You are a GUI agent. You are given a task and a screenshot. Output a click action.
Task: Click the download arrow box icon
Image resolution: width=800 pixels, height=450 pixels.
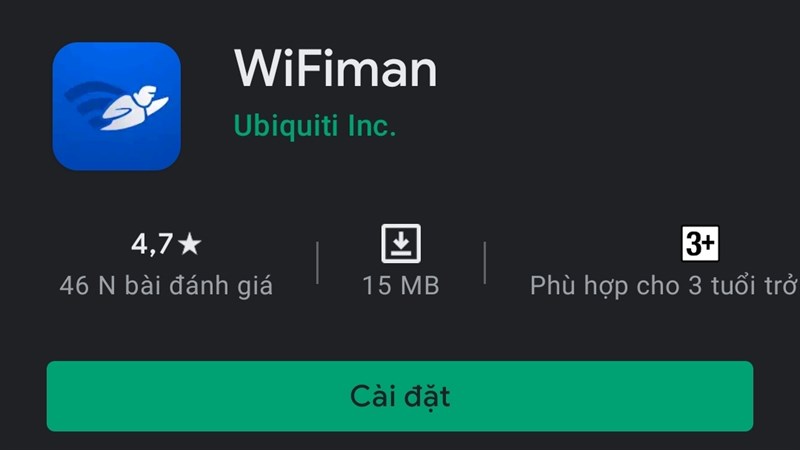[401, 243]
